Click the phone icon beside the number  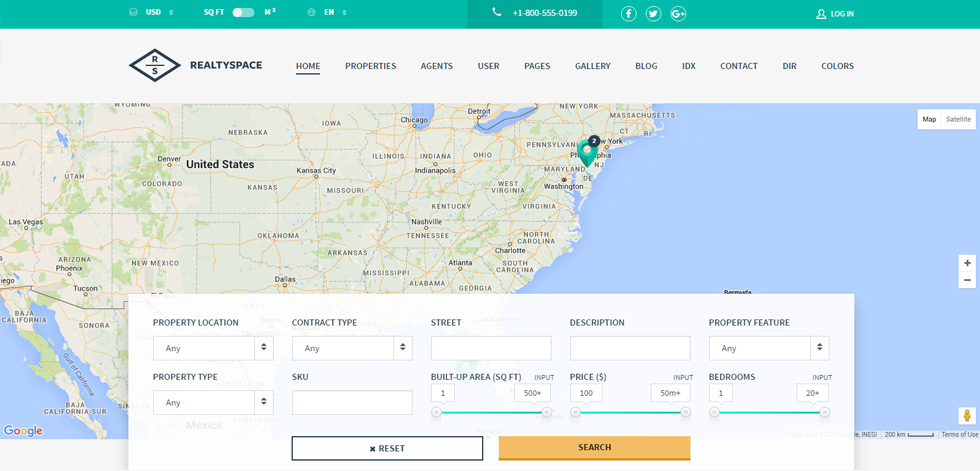[x=496, y=12]
